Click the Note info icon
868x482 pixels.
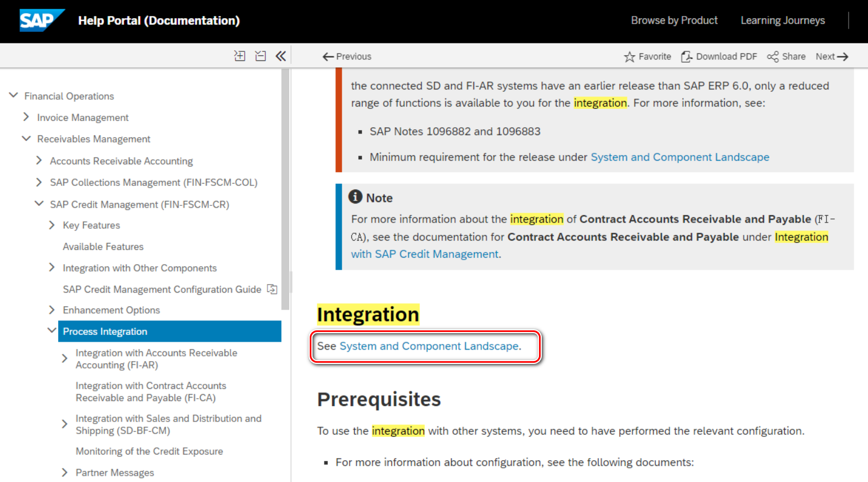coord(355,197)
